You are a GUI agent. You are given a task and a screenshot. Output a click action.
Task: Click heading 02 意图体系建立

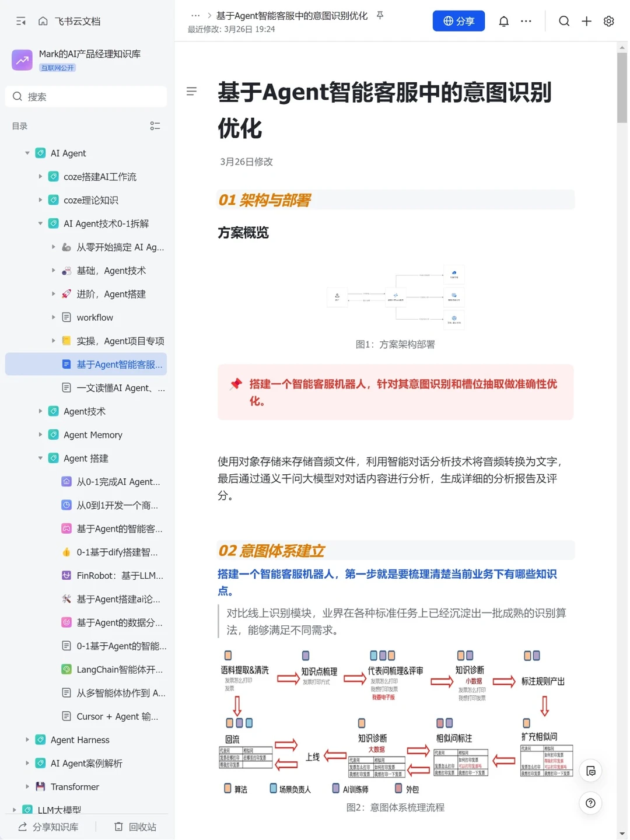[271, 551]
